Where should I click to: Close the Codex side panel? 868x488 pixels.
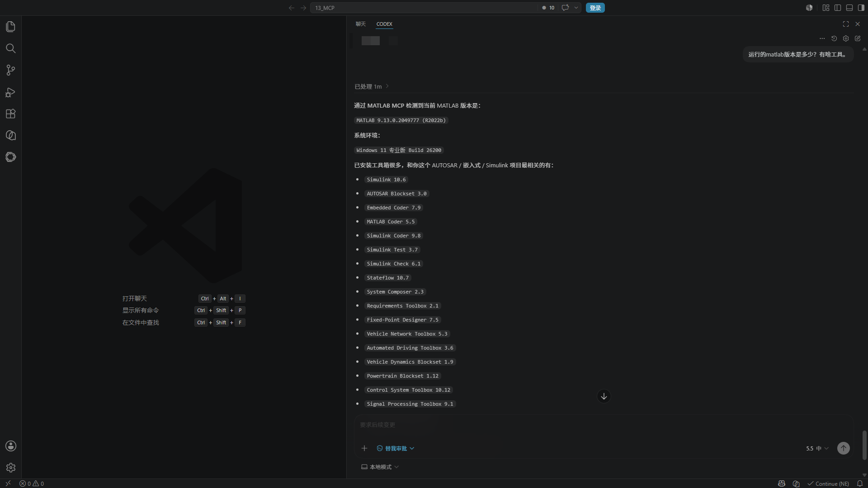click(858, 24)
